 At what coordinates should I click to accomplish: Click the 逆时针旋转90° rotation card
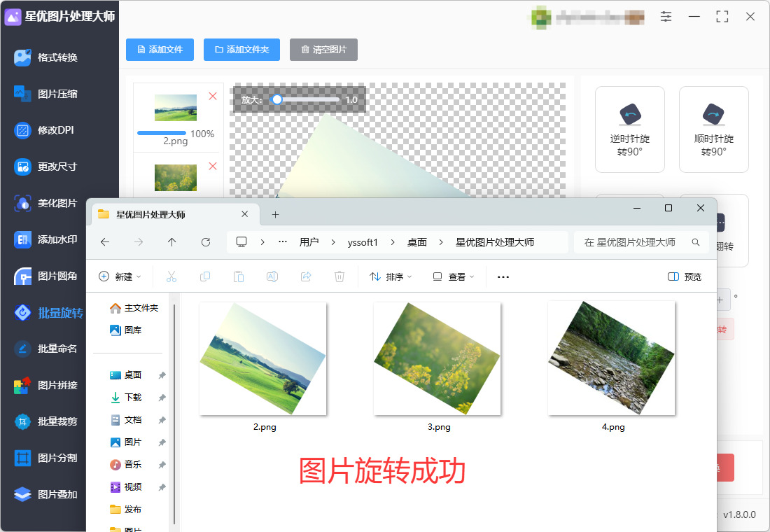pos(629,129)
